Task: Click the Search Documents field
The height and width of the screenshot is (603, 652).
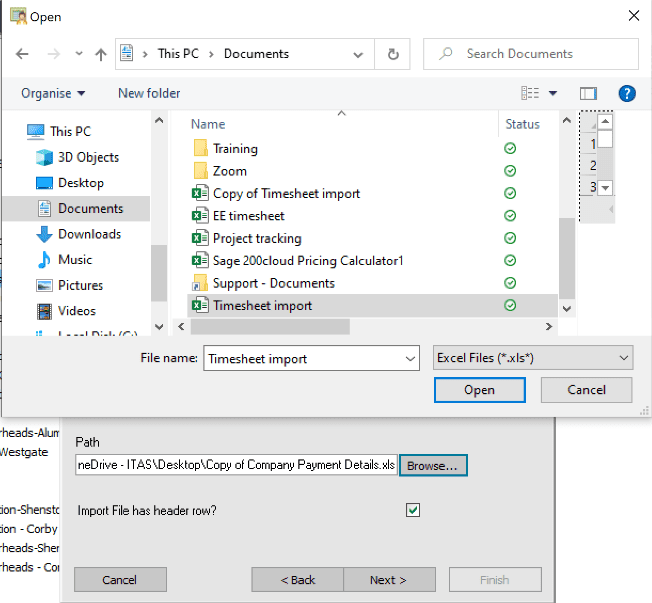Action: (x=531, y=54)
